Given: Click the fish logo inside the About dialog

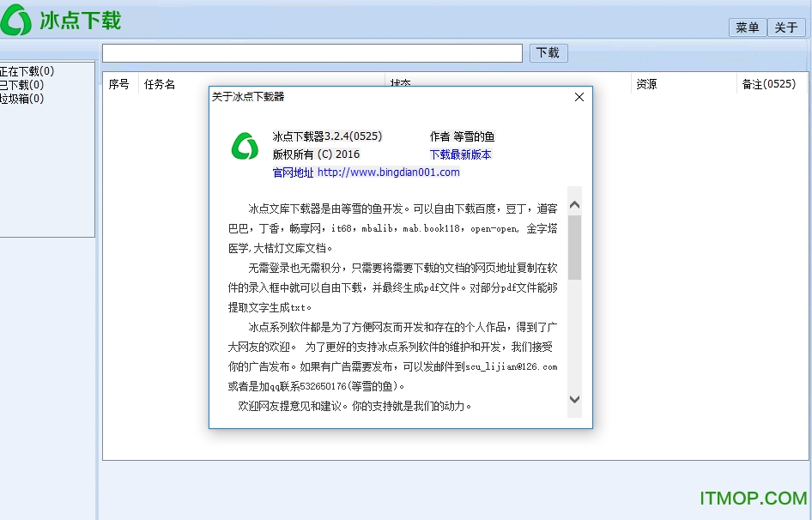Looking at the screenshot, I should tap(245, 148).
